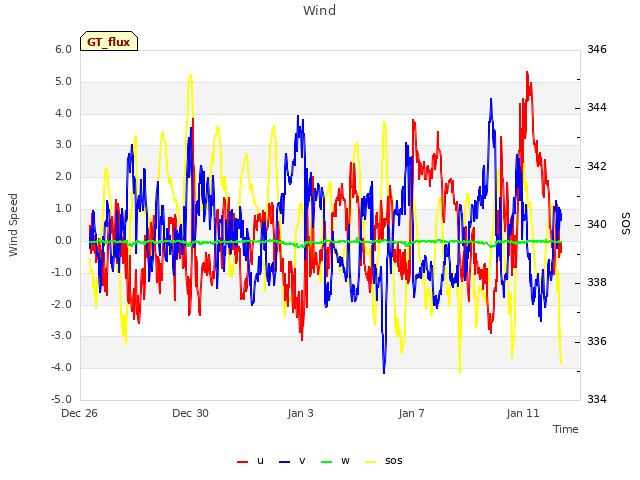This screenshot has width=640, height=480.
Task: Click the '5.0' left axis value
Action: (63, 81)
